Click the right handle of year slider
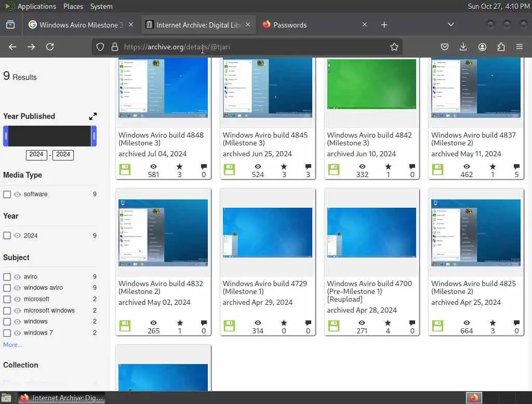This screenshot has height=404, width=532. coord(94,136)
